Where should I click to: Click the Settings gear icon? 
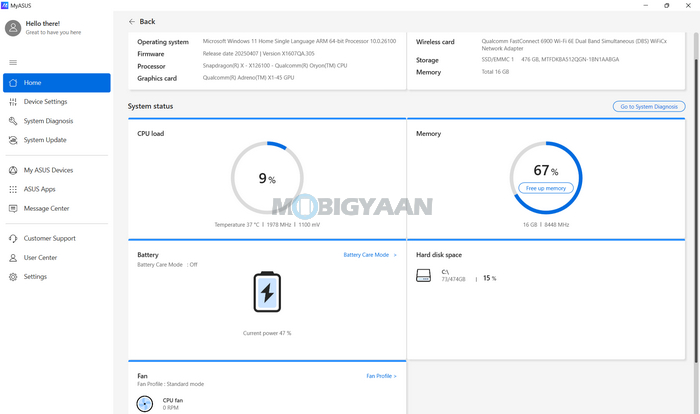tap(13, 277)
